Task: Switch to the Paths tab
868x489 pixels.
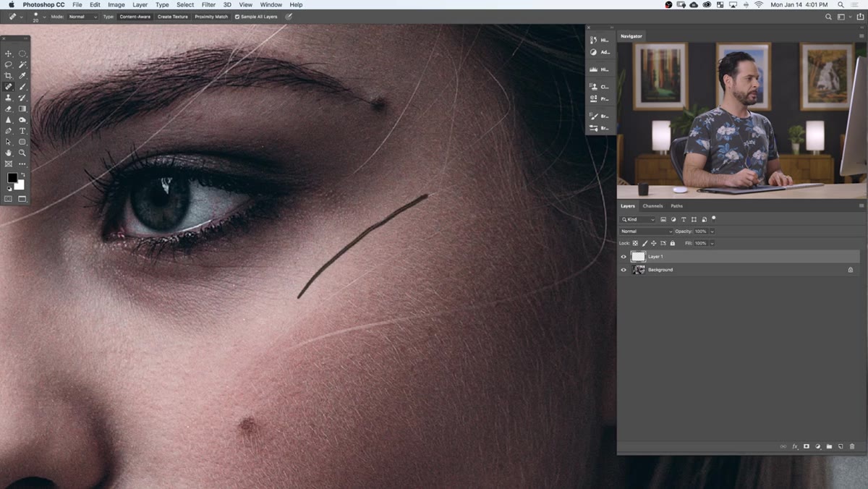Action: pos(676,206)
